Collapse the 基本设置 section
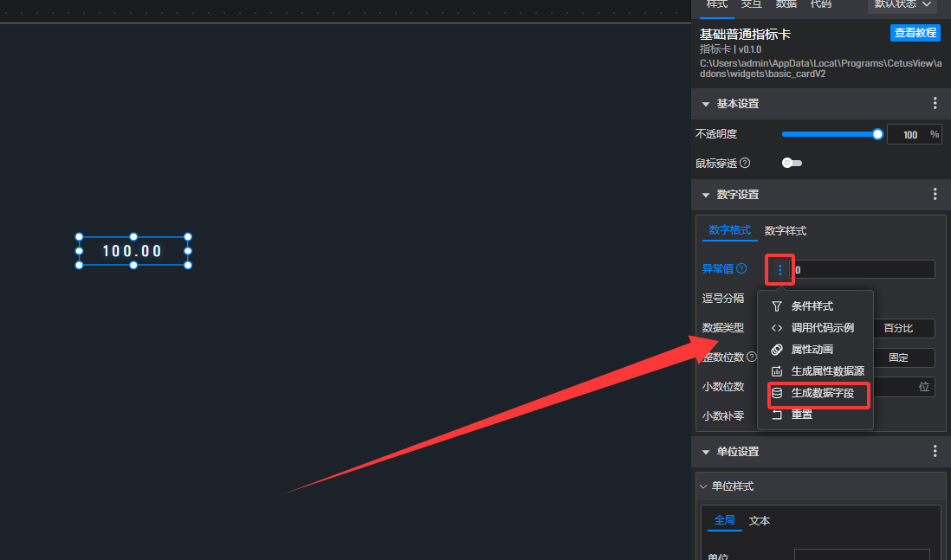 tap(705, 104)
